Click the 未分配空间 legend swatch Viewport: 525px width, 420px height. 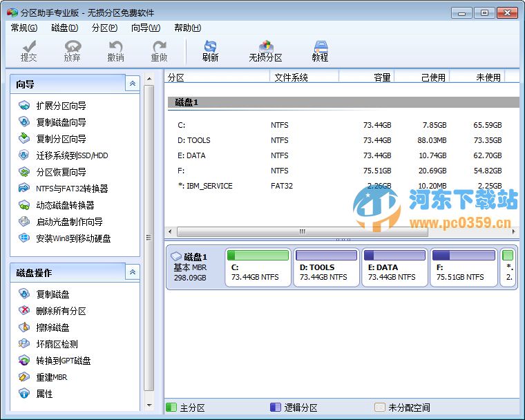click(x=380, y=408)
